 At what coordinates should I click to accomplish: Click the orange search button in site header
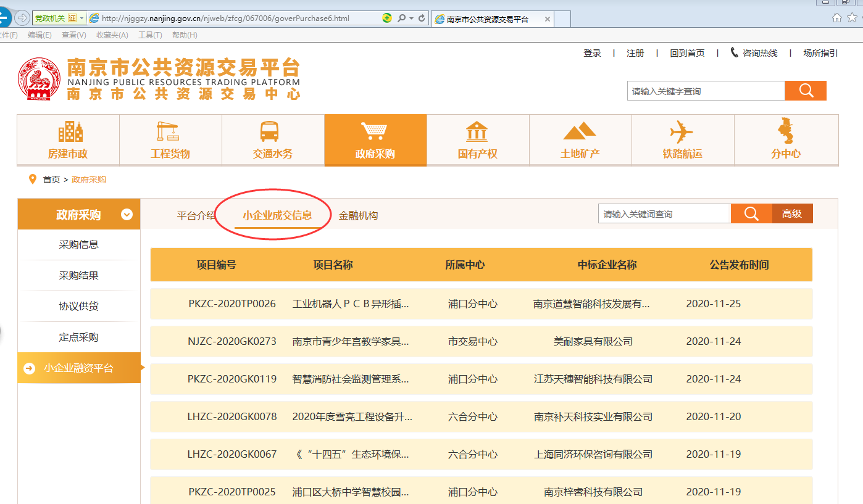tap(805, 91)
